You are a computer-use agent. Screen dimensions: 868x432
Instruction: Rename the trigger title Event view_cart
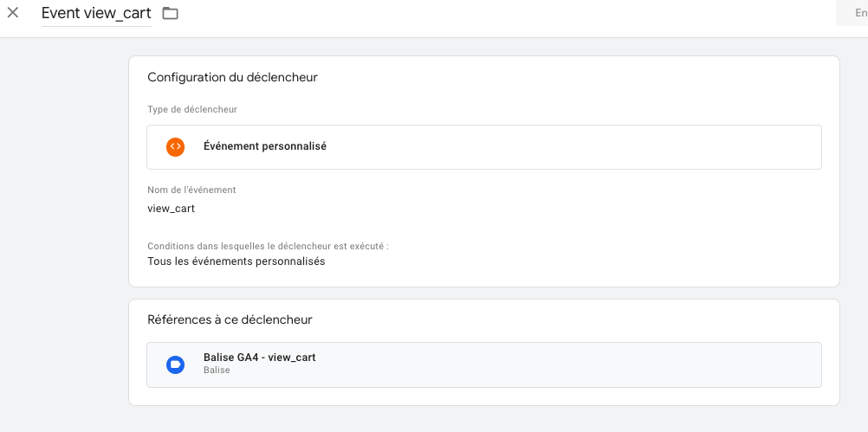(x=96, y=13)
